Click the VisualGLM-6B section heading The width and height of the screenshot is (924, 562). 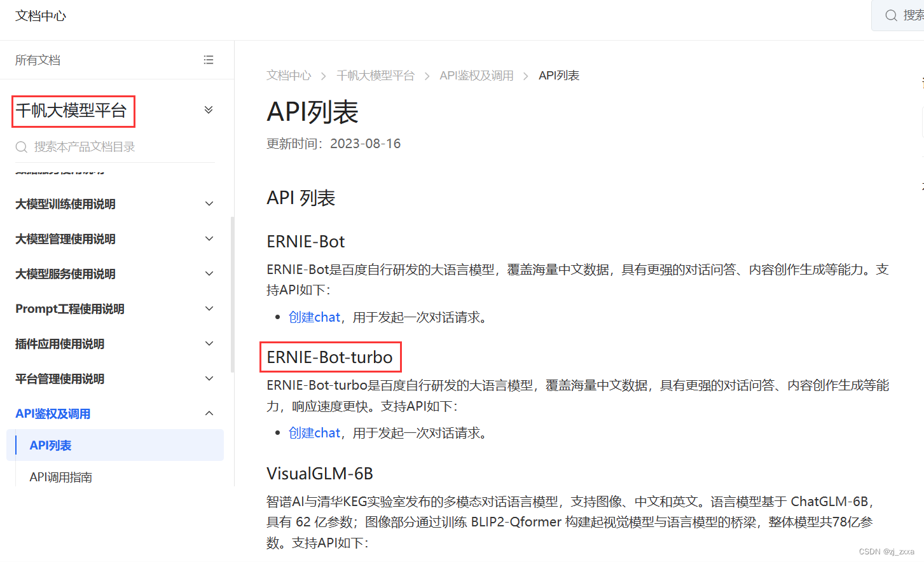click(x=320, y=474)
